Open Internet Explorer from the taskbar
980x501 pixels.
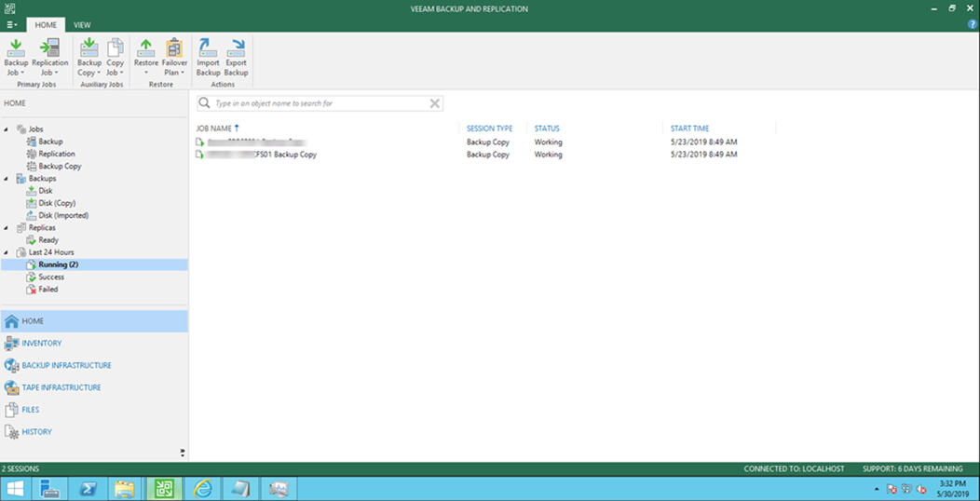click(202, 489)
